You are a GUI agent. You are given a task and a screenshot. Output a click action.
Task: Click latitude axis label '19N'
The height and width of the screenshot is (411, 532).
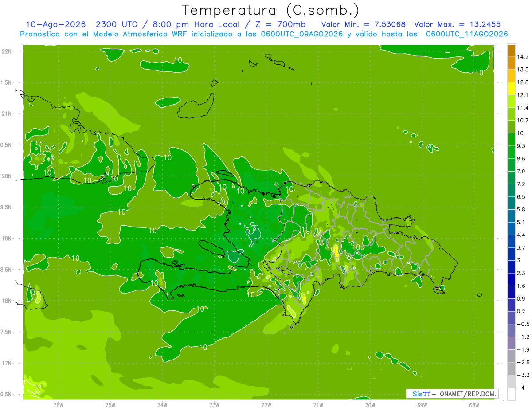[x=7, y=239]
